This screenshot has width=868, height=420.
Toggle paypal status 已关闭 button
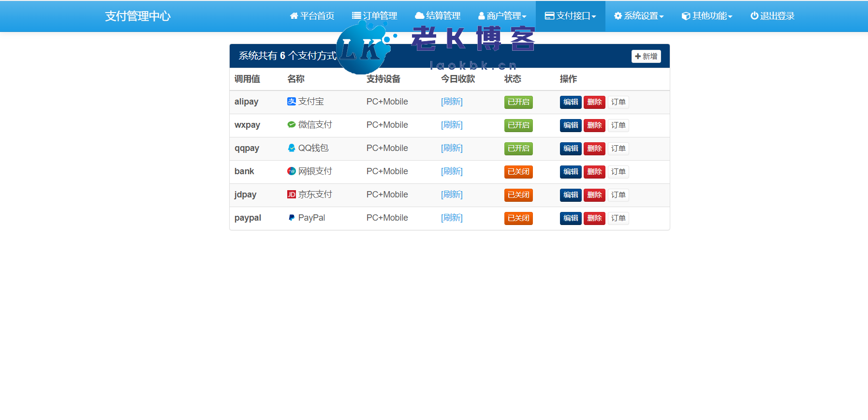(x=518, y=218)
